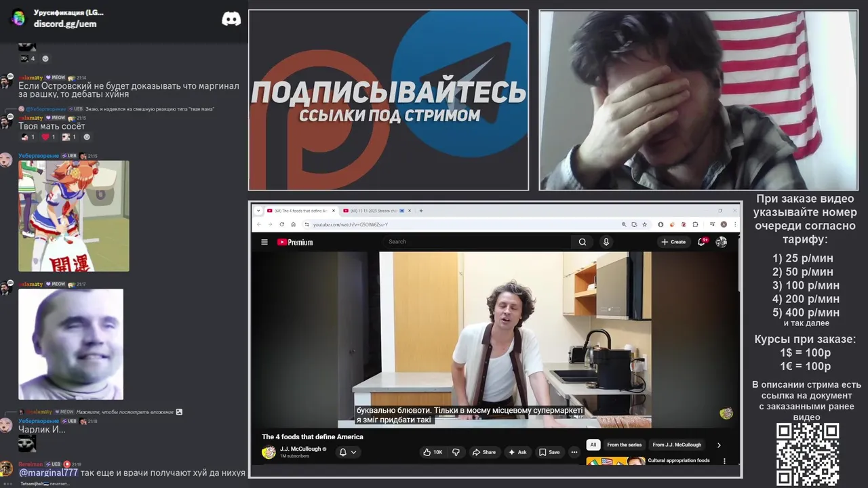Open browser extensions puzzle icon
This screenshot has width=868, height=488.
click(695, 224)
